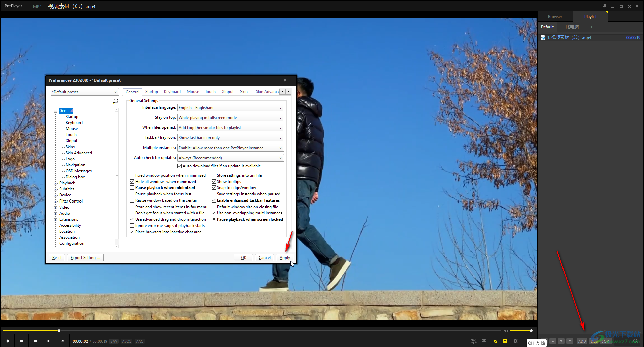This screenshot has width=644, height=347.
Task: Click the playlist file type icon
Action: [543, 38]
